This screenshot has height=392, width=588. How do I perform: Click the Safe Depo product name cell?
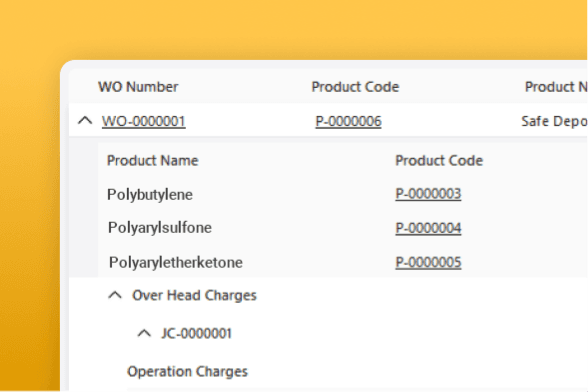click(x=554, y=121)
